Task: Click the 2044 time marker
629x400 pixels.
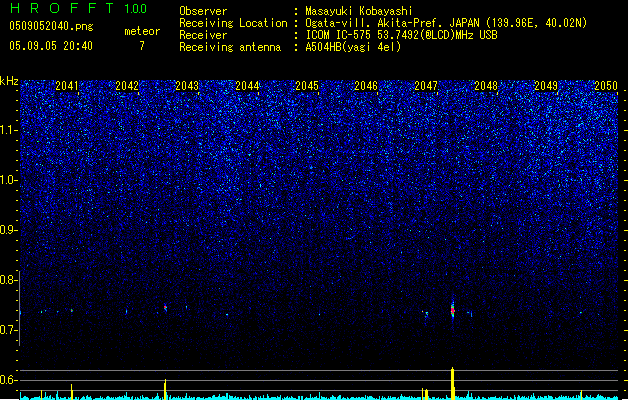Action: click(247, 85)
